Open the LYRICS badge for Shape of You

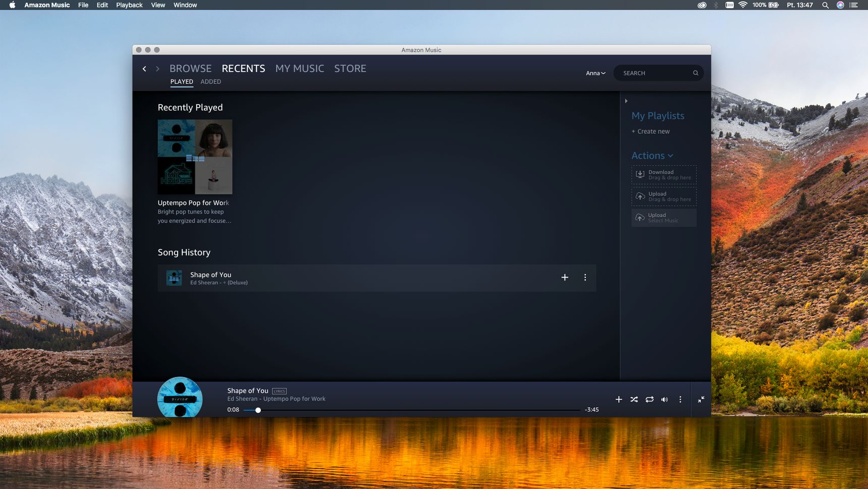[279, 391]
